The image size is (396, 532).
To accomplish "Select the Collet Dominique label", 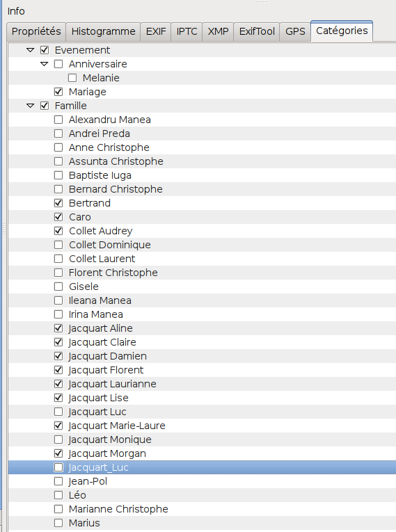I will 110,245.
